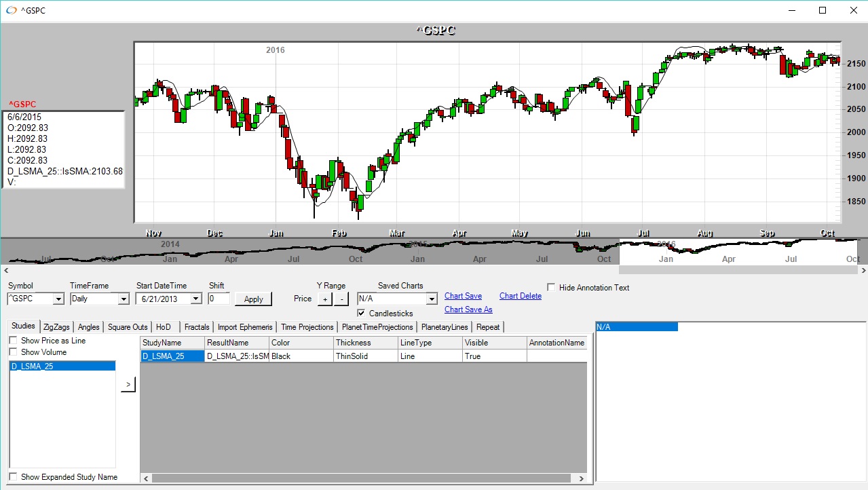Viewport: 868px width, 490px height.
Task: Click the right arrow of timeline scrollbar
Action: tap(863, 270)
